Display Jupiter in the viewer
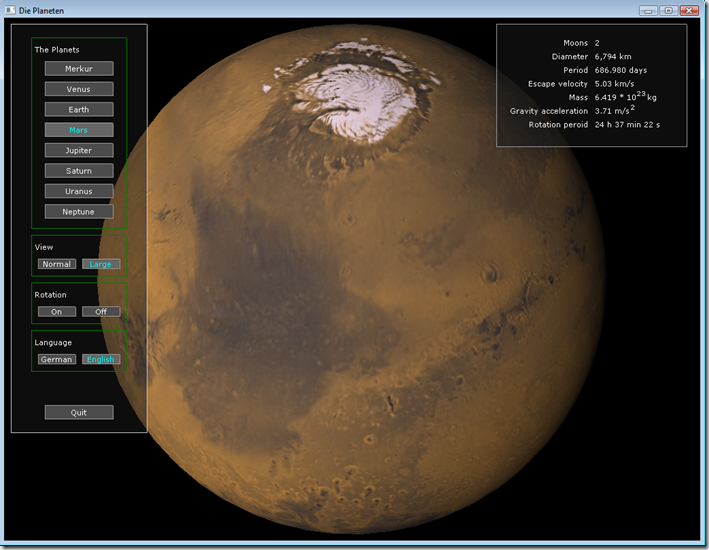Viewport: 709px width, 550px height. 79,151
